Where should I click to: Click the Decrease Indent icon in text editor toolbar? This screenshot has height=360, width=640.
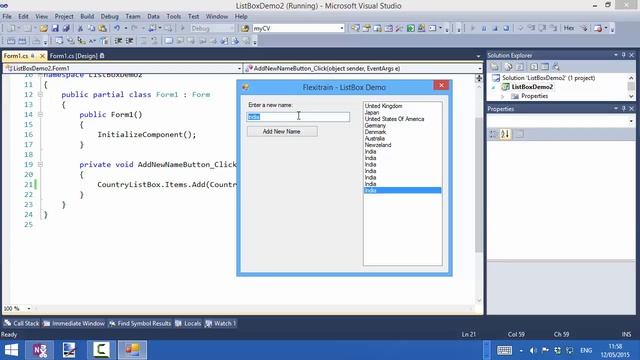[118, 41]
